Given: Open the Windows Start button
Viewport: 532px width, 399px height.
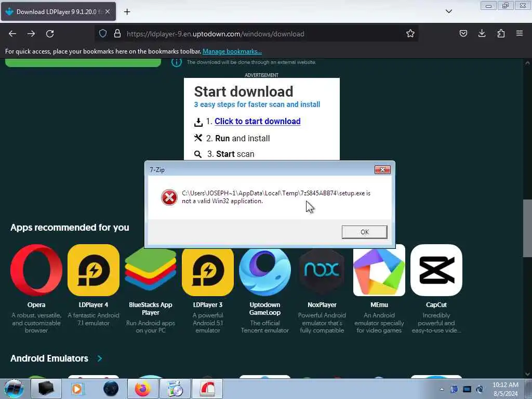Looking at the screenshot, I should (14, 389).
